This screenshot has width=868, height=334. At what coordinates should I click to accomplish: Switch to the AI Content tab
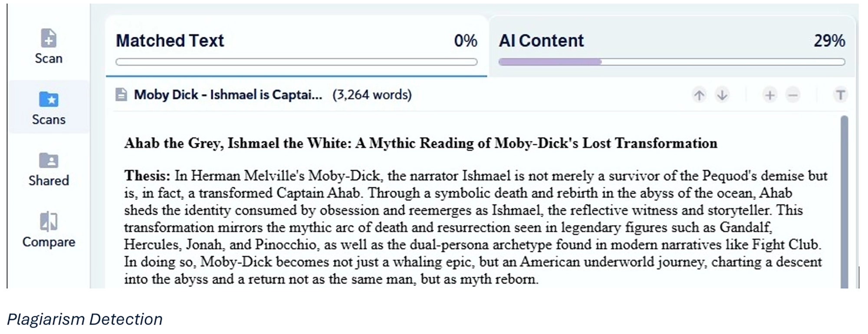[x=541, y=41]
